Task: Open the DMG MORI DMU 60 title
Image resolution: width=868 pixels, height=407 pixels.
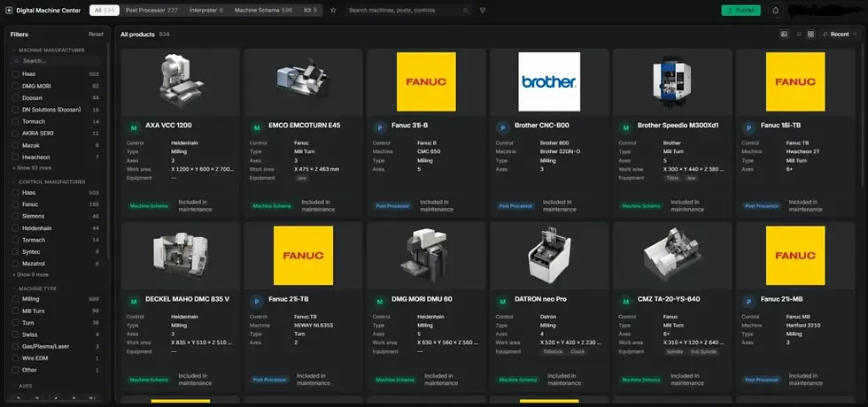Action: (x=422, y=299)
